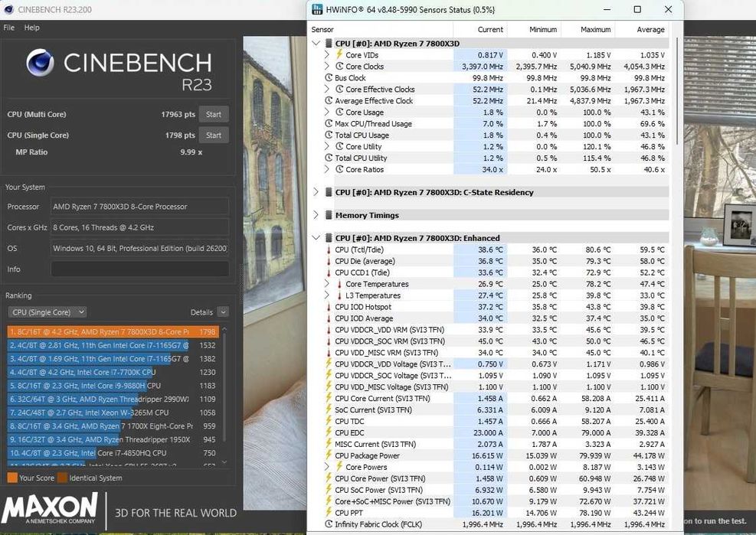Select ranking entry Threadripper 1950X
Image resolution: width=756 pixels, height=535 pixels.
click(x=113, y=439)
